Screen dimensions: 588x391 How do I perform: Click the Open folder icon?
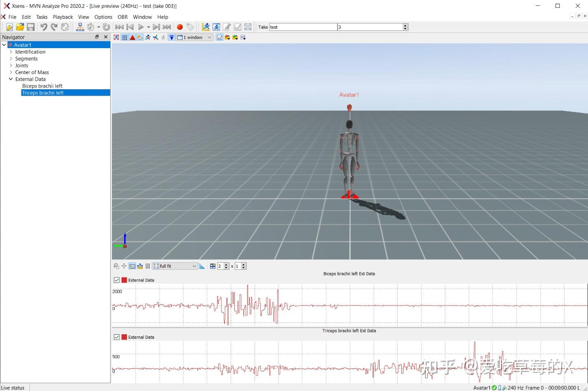click(20, 27)
